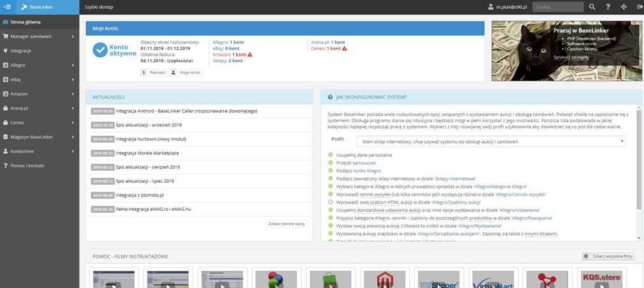Collapse sidebar with the top-left menu icon

point(7,7)
